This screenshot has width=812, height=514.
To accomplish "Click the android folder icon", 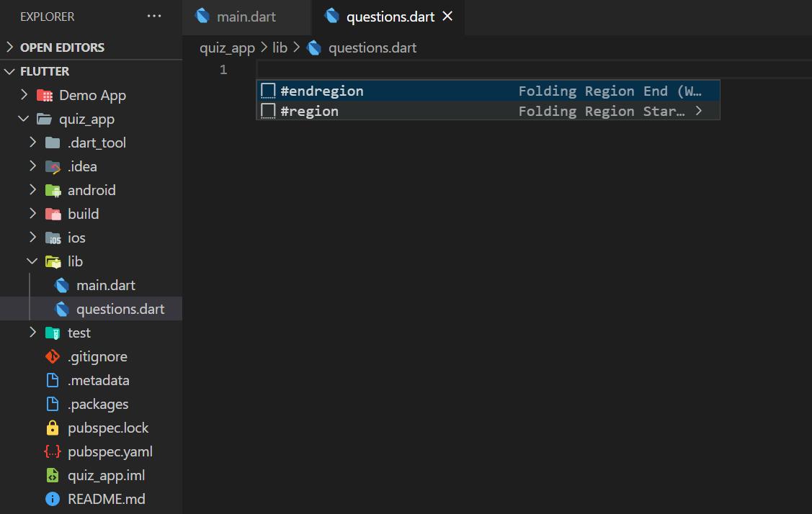I will [53, 191].
